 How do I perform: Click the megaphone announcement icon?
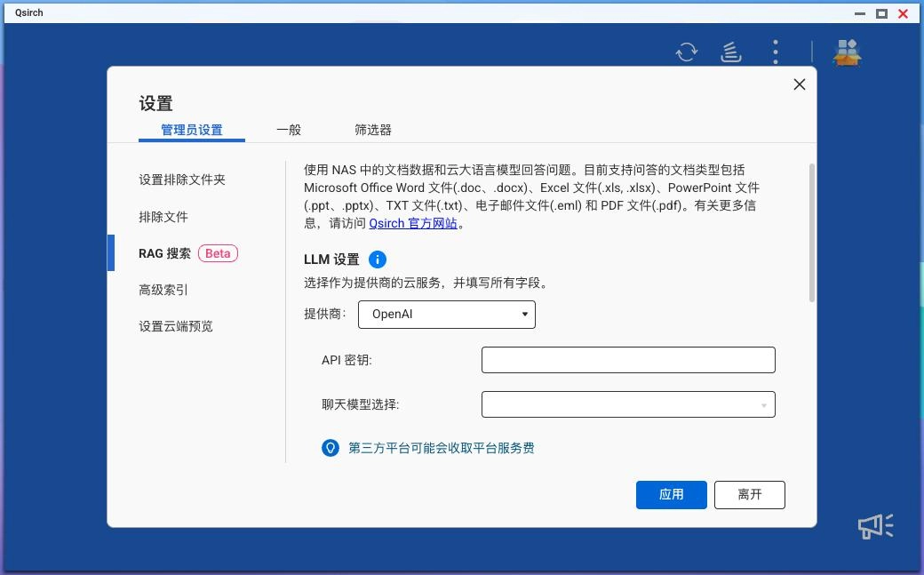[x=875, y=526]
